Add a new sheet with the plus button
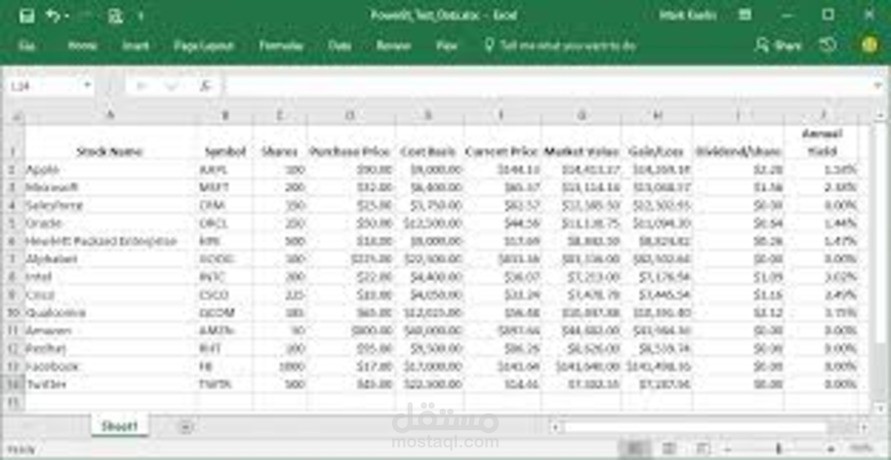The height and width of the screenshot is (460, 891). coord(185,426)
